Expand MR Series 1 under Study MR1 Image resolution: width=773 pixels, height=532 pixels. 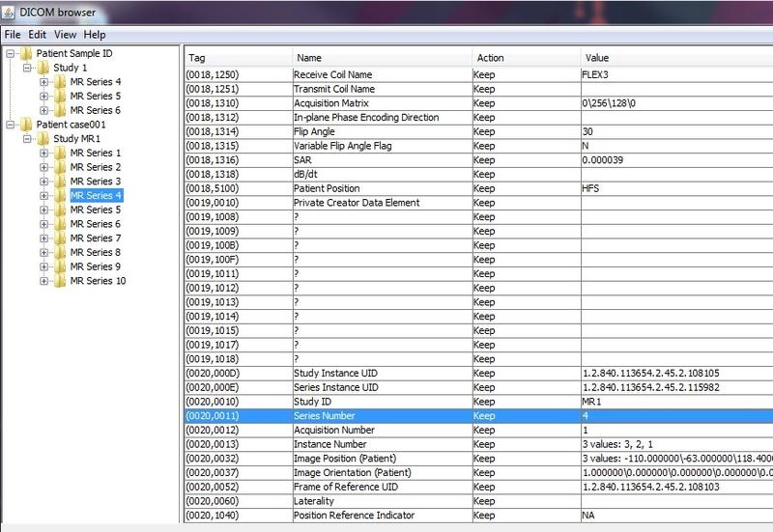(43, 154)
